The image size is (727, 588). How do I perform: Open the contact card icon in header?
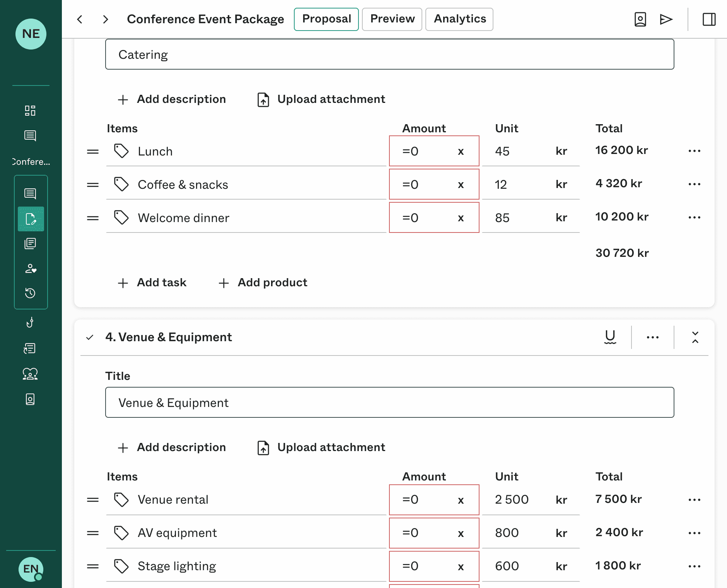click(x=640, y=19)
